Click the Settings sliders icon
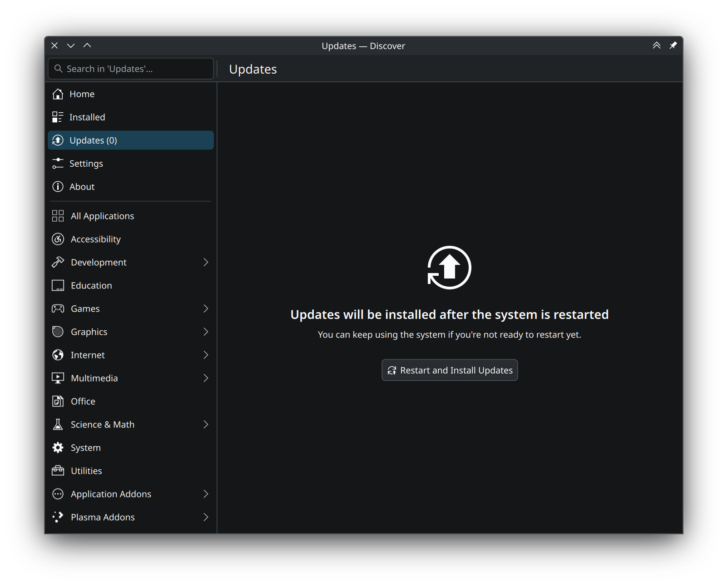 tap(58, 164)
